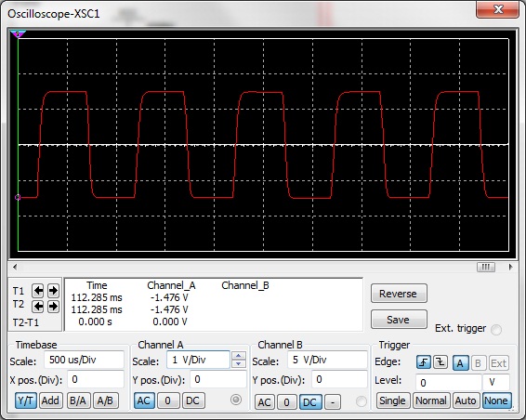
Task: Toggle Channel A AC coupling
Action: point(144,400)
